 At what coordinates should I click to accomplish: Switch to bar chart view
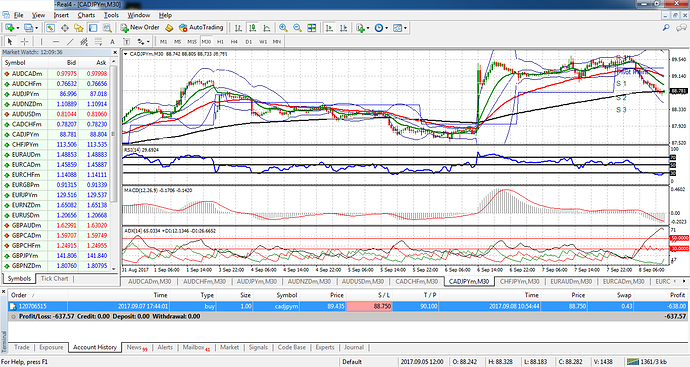click(x=239, y=28)
